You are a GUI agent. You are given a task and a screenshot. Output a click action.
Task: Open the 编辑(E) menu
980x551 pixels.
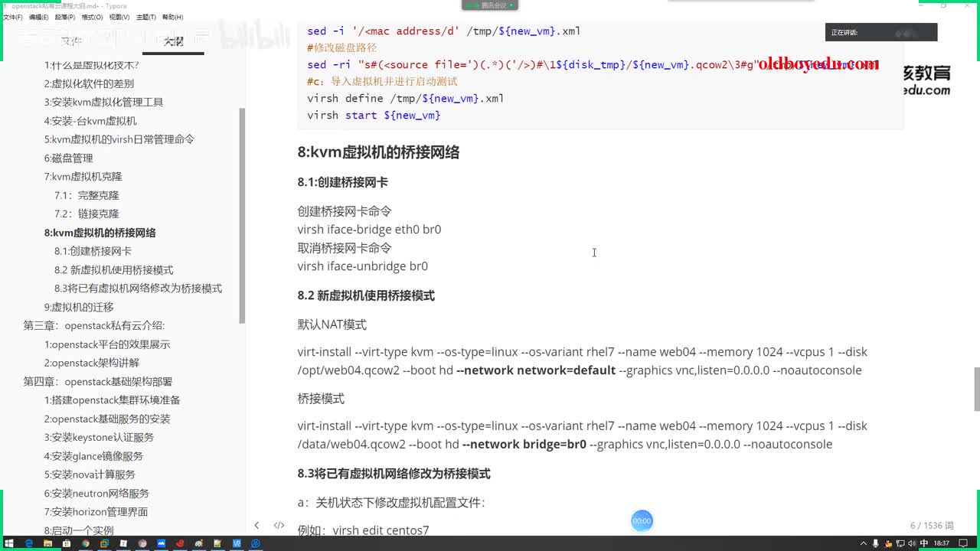point(37,17)
